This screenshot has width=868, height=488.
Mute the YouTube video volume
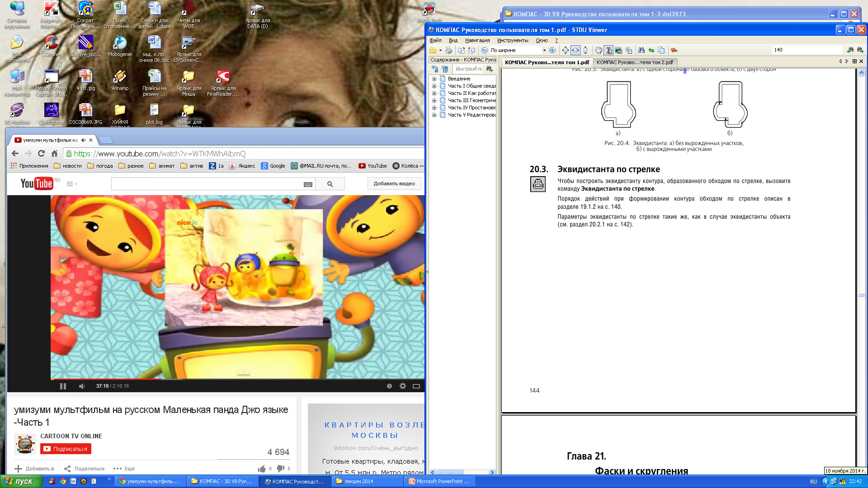pyautogui.click(x=82, y=386)
